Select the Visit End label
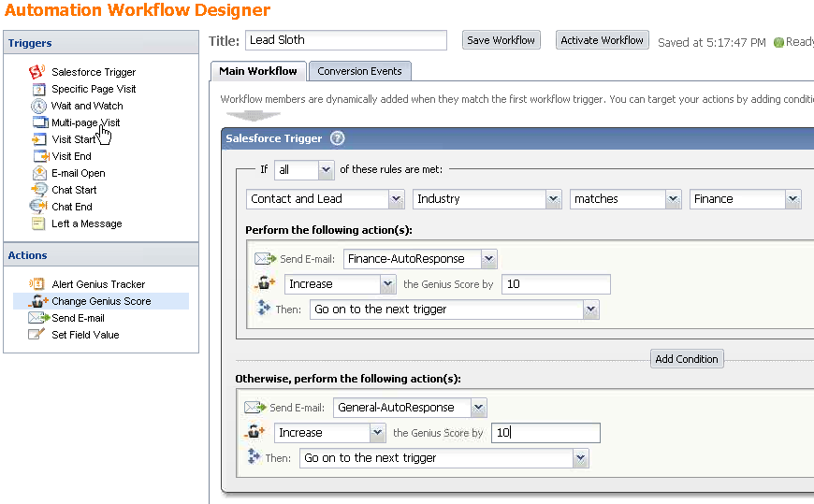Screen dimensions: 814x504 coord(72,156)
